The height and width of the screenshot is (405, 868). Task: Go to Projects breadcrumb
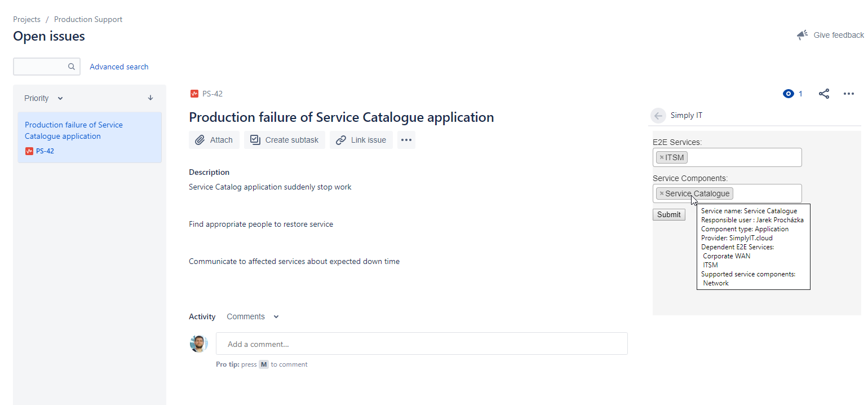[x=27, y=19]
